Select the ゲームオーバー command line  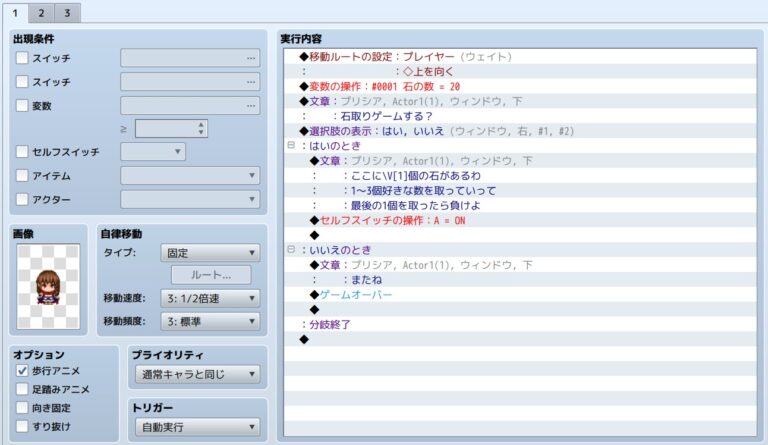click(356, 295)
